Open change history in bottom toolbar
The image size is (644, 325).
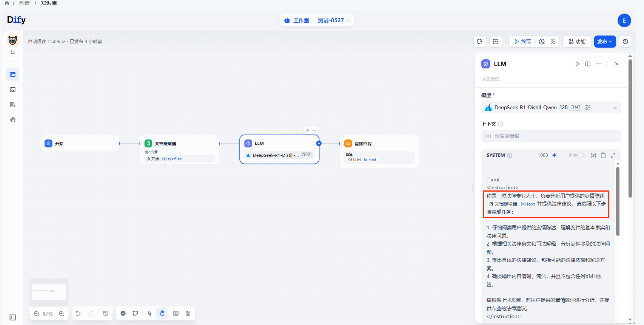[x=106, y=313]
